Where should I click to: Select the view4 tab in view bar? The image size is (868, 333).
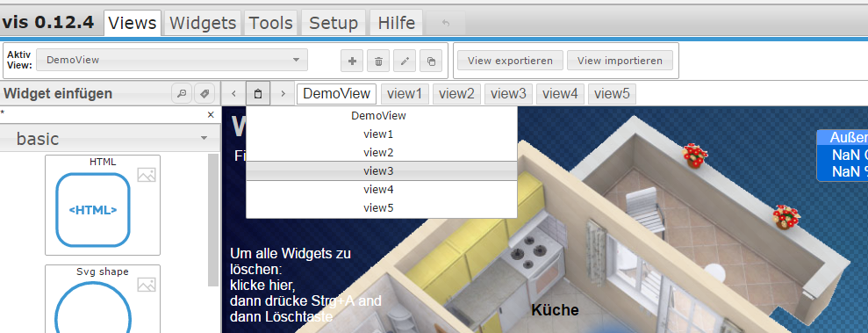click(560, 94)
